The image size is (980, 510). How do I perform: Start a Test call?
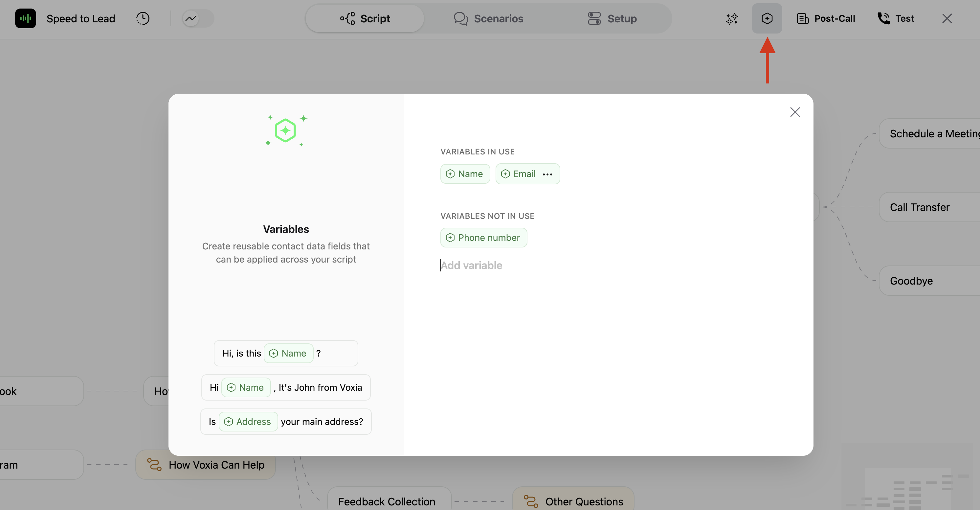click(896, 18)
